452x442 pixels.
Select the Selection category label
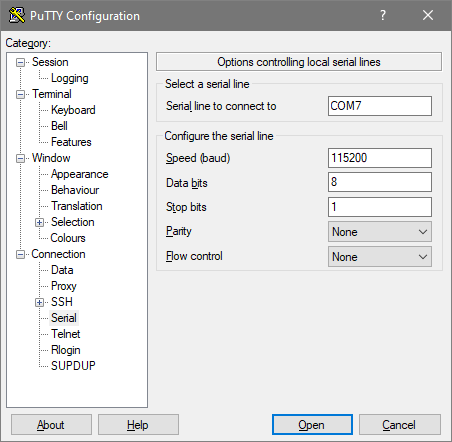73,222
